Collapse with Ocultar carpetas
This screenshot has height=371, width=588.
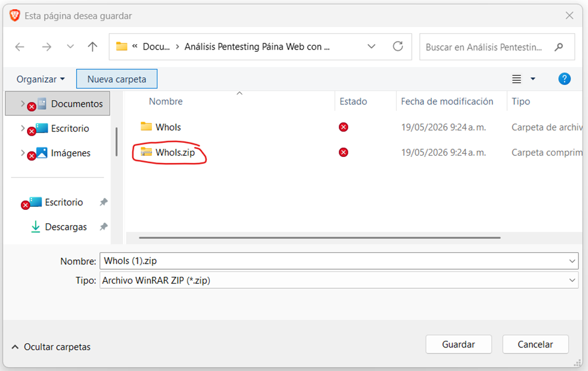coord(51,347)
